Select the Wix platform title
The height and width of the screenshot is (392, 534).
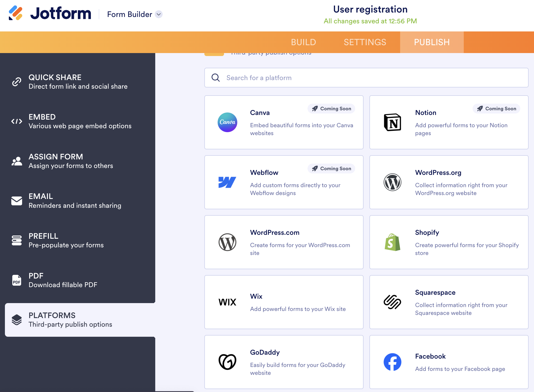tap(256, 296)
